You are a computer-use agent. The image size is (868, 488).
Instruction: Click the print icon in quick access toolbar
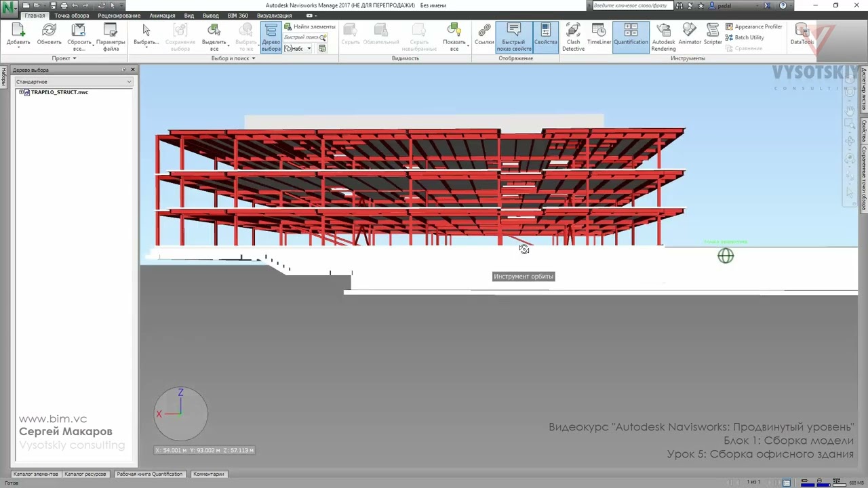(64, 5)
